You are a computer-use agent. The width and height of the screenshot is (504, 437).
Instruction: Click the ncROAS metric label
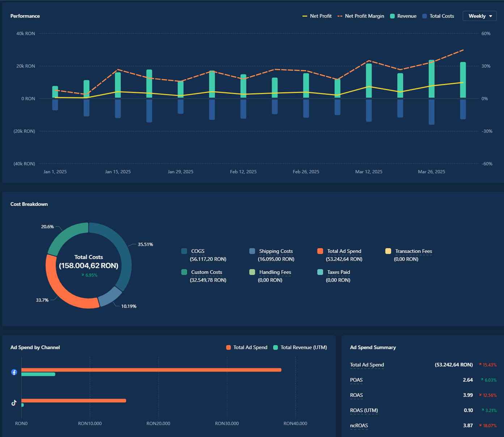coord(359,425)
